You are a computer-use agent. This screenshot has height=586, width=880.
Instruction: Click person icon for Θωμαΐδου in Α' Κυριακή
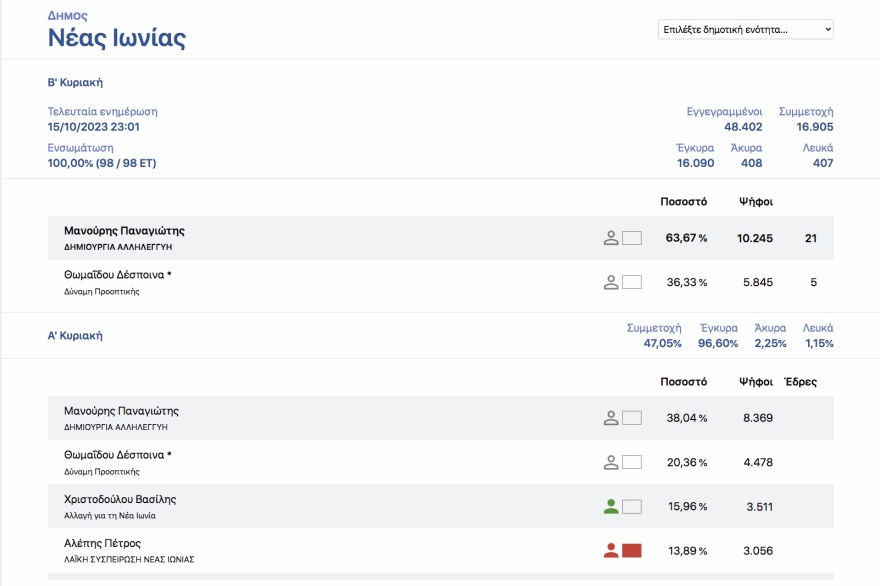[x=611, y=462]
